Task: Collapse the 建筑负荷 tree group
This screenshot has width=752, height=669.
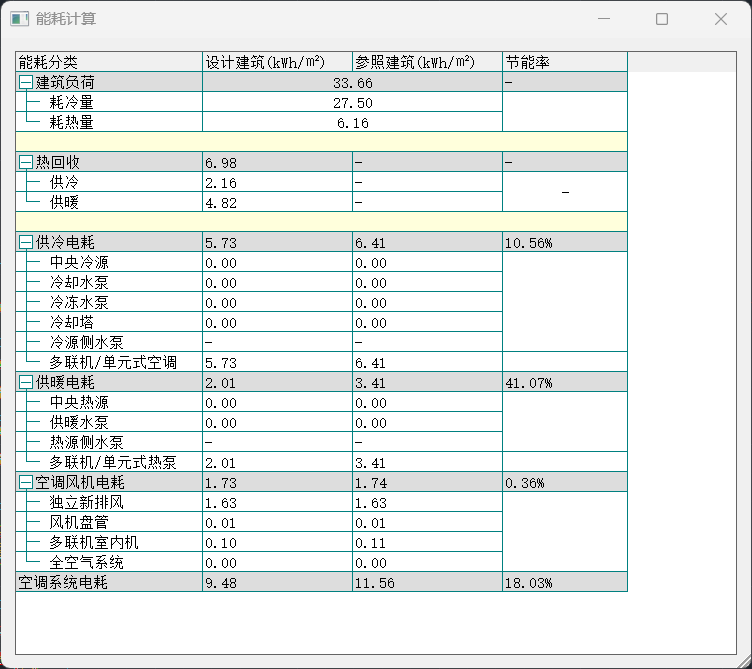Action: pos(26,82)
